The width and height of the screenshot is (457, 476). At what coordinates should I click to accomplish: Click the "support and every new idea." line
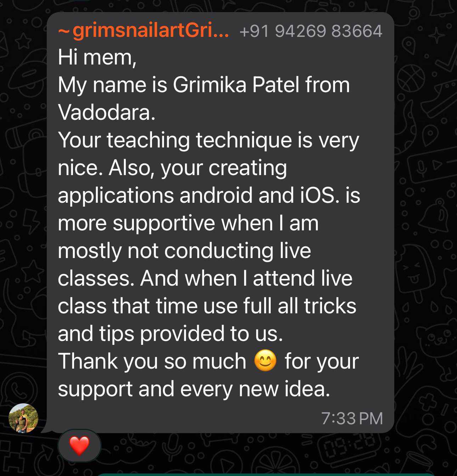click(194, 390)
